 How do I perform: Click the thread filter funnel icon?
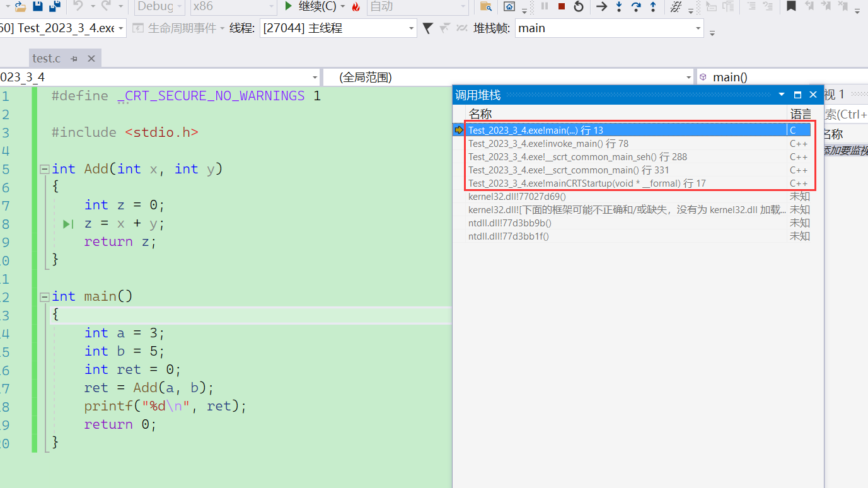pos(427,28)
